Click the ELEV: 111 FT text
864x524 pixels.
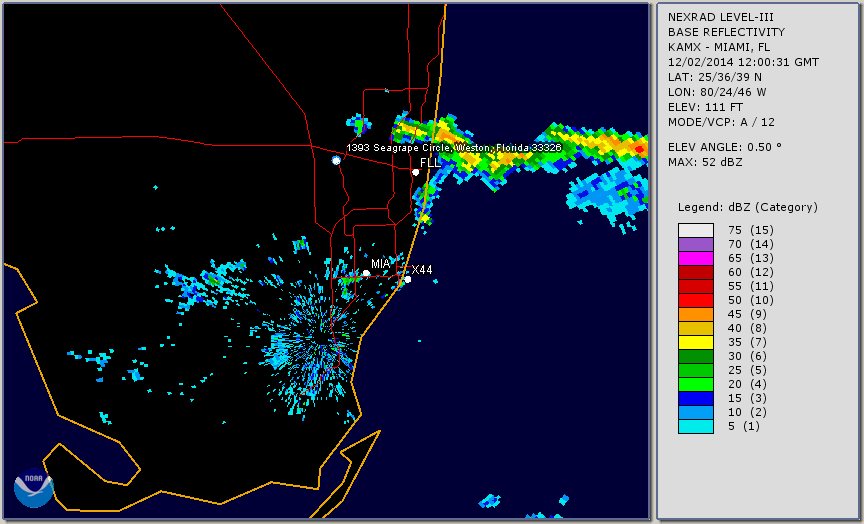point(705,107)
